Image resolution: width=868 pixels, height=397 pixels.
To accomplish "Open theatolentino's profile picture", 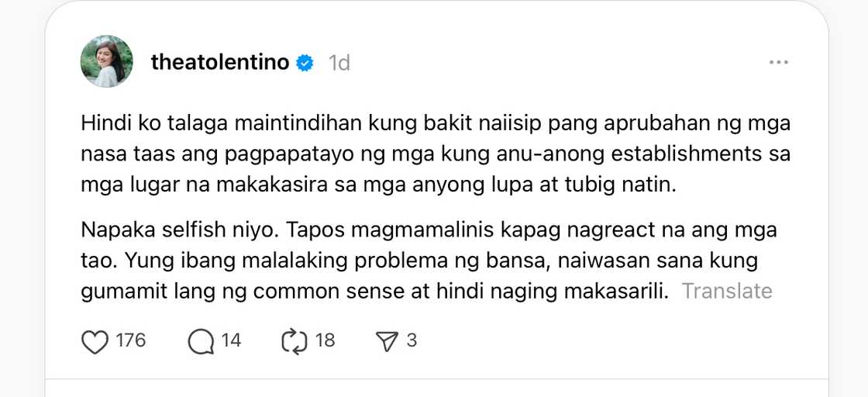I will [x=107, y=61].
